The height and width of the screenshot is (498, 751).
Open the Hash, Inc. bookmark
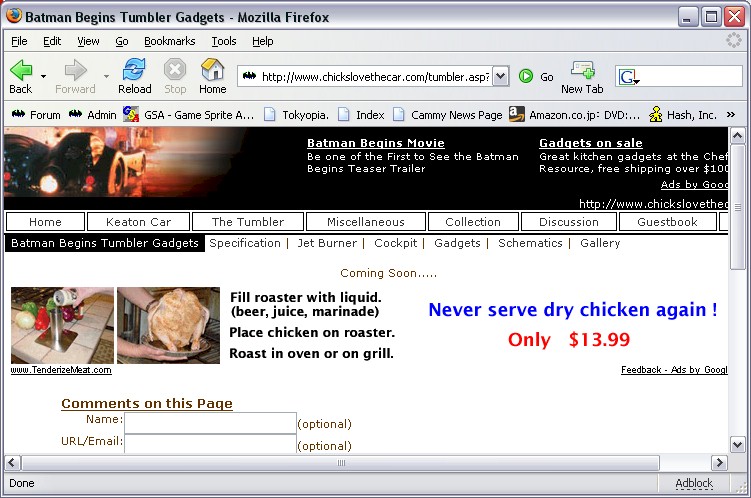tap(683, 115)
